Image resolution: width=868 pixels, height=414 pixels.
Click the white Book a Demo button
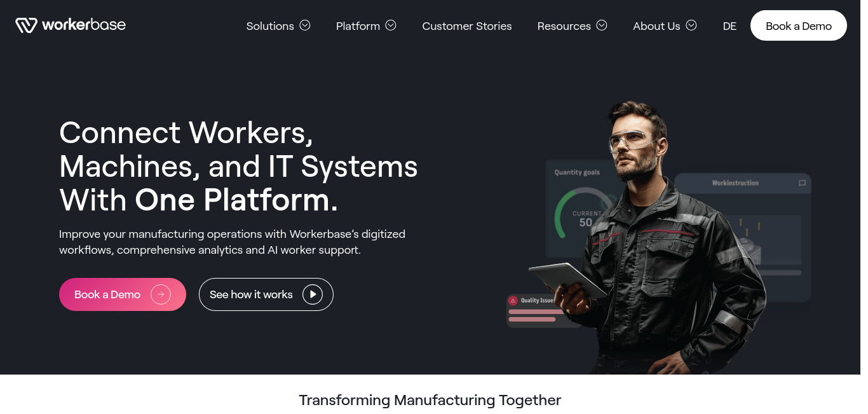pyautogui.click(x=799, y=25)
